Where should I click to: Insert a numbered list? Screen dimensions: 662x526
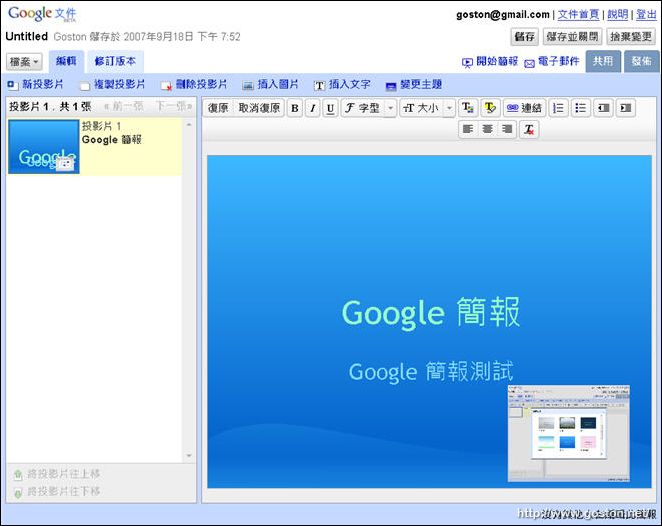(558, 108)
